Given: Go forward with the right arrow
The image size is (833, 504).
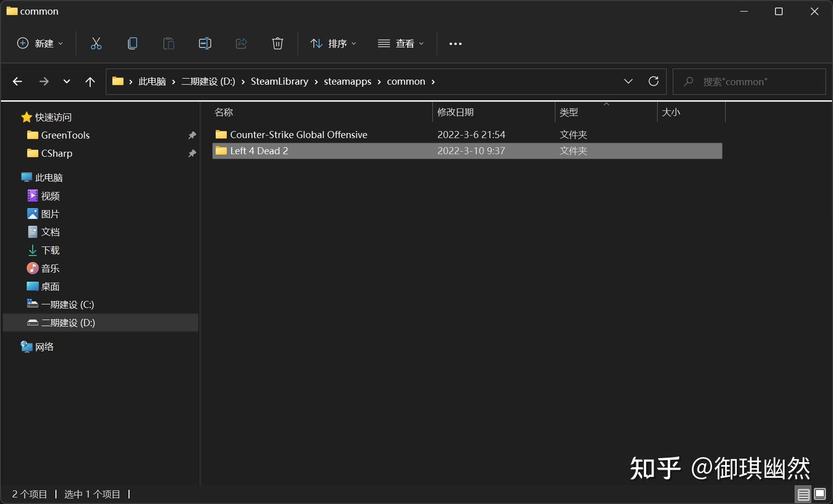Looking at the screenshot, I should point(44,81).
